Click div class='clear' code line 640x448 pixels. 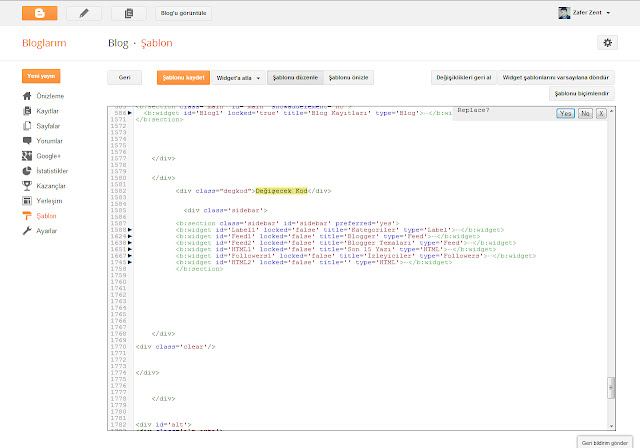pos(176,347)
